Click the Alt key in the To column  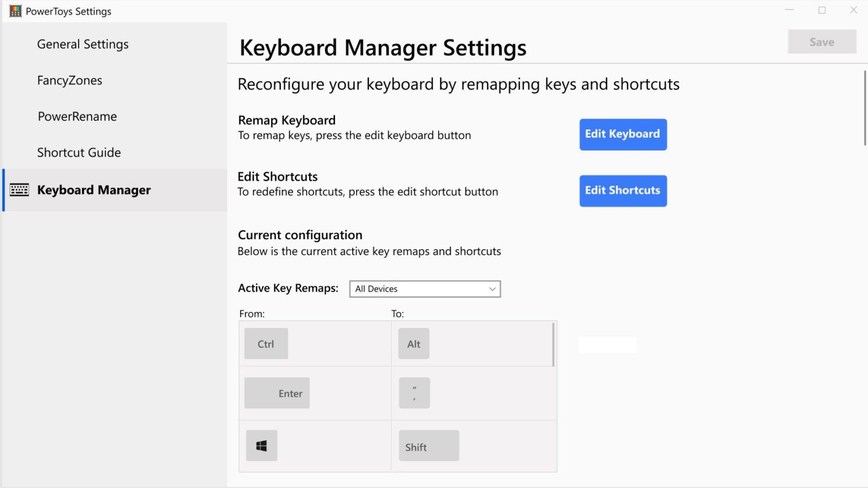point(414,343)
